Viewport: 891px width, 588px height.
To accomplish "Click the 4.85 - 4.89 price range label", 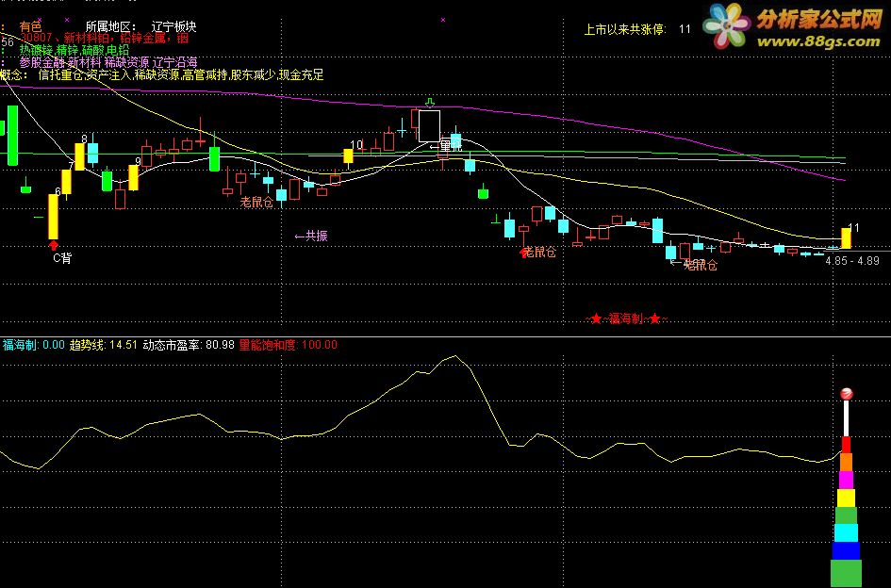I will [x=852, y=261].
